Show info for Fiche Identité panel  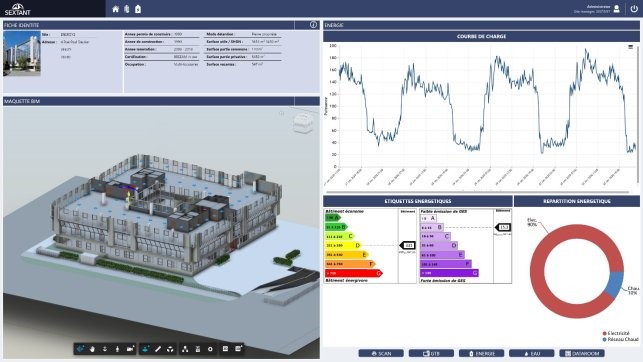click(313, 25)
